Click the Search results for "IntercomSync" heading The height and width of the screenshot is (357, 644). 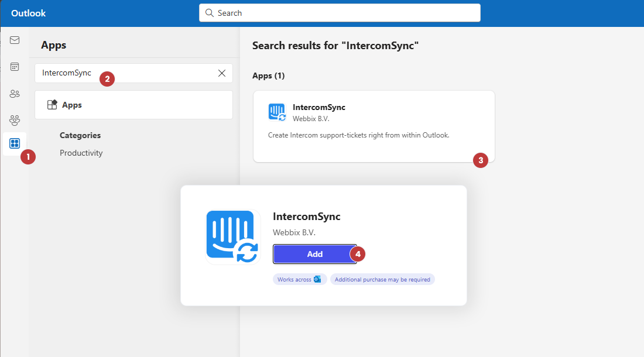pyautogui.click(x=335, y=46)
